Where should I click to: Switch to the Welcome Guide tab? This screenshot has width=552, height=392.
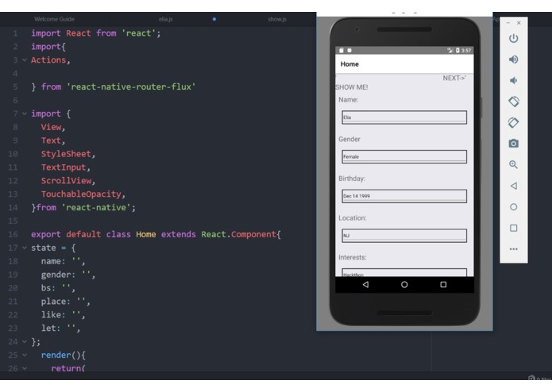tap(54, 19)
